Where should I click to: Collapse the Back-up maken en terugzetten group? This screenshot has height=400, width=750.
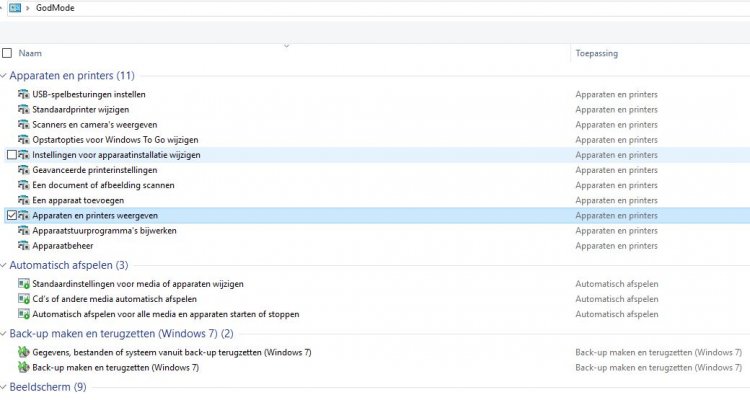(x=4, y=334)
